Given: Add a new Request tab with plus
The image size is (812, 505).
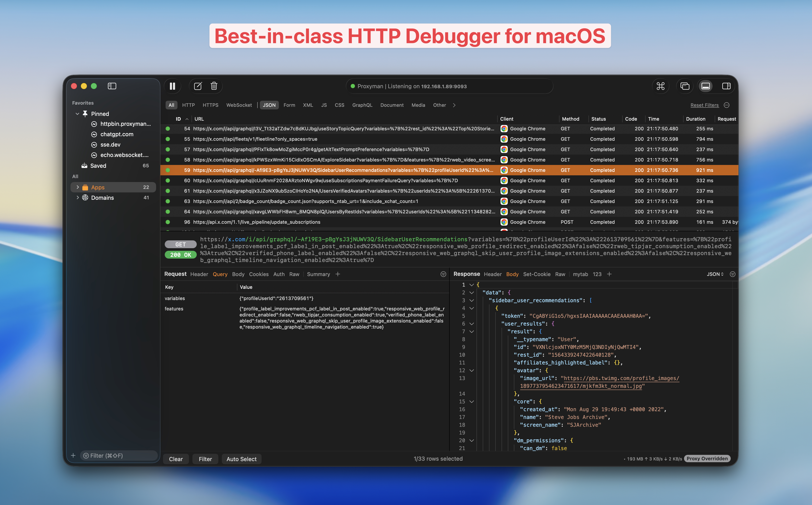Looking at the screenshot, I should tap(338, 274).
